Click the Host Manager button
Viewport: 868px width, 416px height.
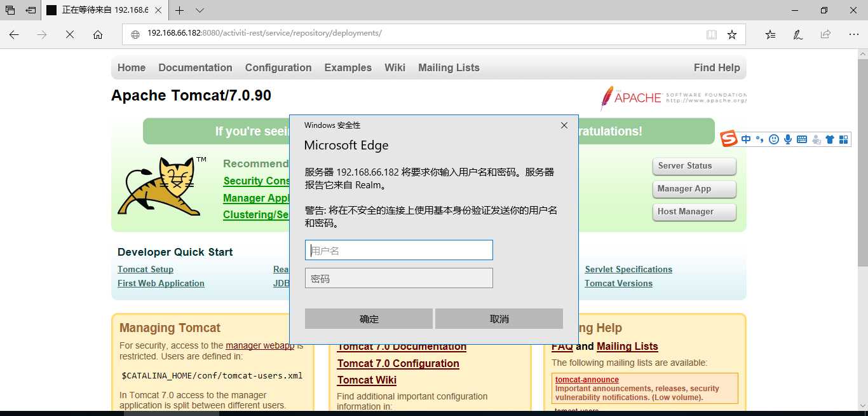click(694, 212)
